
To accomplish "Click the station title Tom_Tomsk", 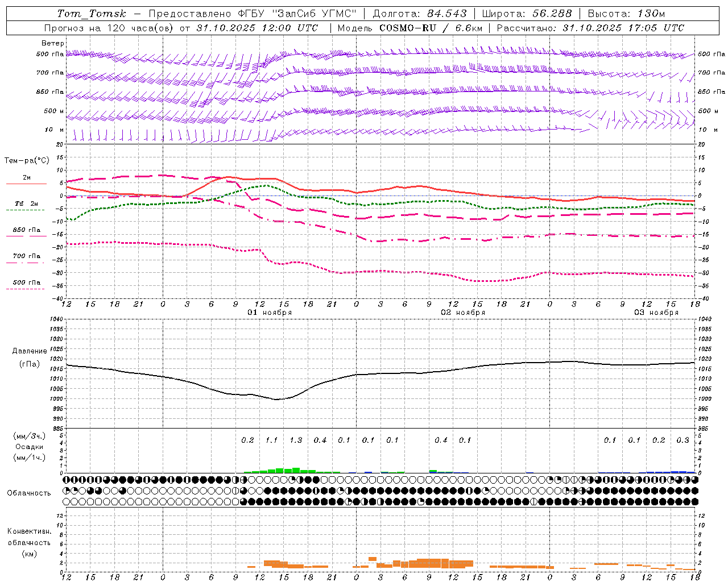I will tap(92, 14).
